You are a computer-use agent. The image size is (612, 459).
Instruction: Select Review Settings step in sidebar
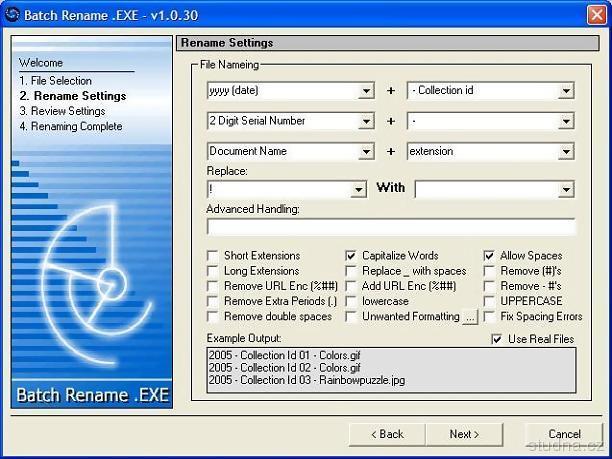pyautogui.click(x=62, y=111)
